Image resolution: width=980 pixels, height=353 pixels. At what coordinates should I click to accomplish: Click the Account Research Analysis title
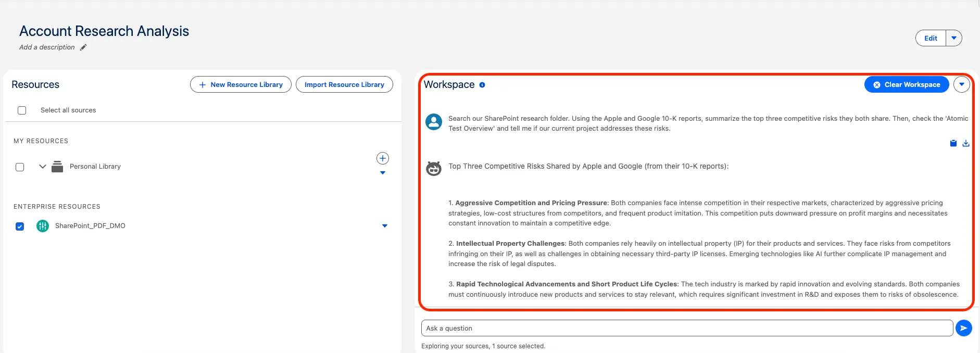coord(104,31)
